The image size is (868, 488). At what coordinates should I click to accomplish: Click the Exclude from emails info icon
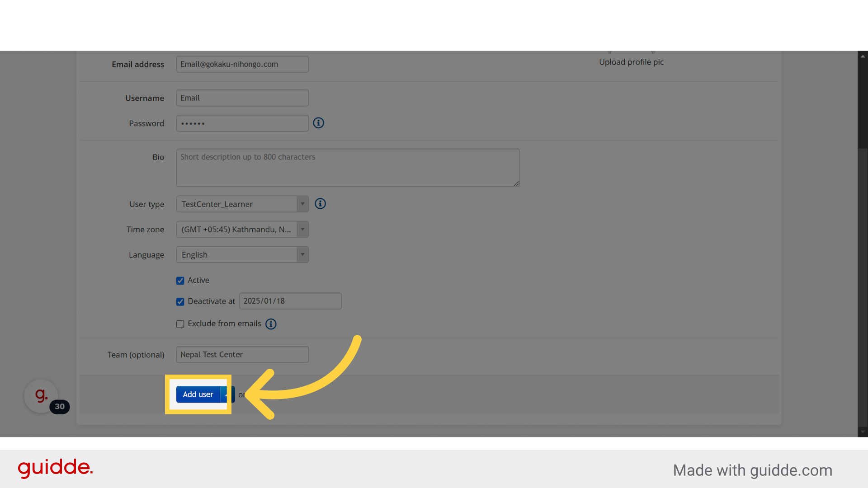coord(271,324)
